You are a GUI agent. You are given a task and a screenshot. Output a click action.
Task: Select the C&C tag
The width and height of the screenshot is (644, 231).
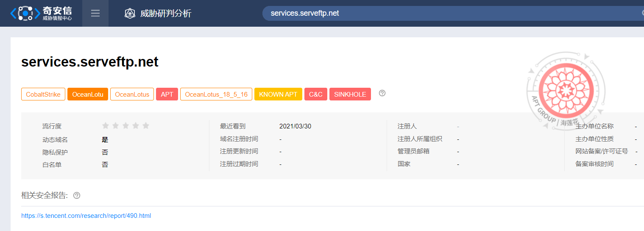tap(316, 94)
